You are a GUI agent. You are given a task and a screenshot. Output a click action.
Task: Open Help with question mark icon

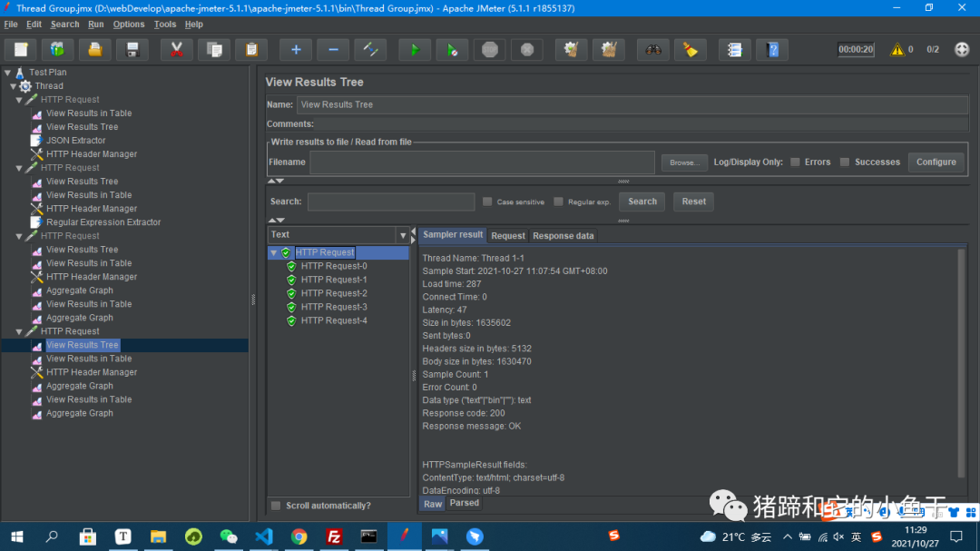pos(772,49)
